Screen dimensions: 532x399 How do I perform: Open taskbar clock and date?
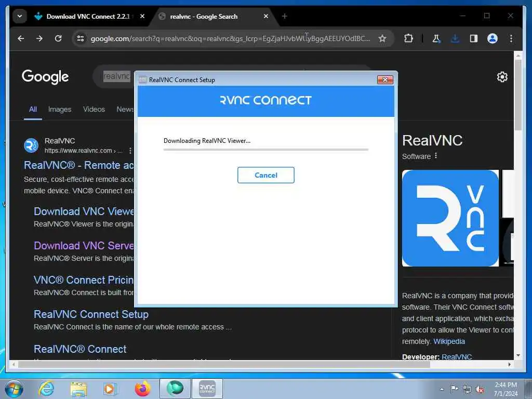pyautogui.click(x=506, y=389)
